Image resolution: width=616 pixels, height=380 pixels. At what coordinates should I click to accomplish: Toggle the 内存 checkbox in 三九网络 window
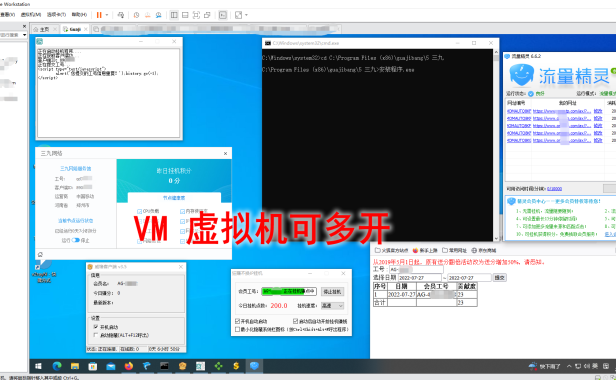pyautogui.click(x=182, y=211)
